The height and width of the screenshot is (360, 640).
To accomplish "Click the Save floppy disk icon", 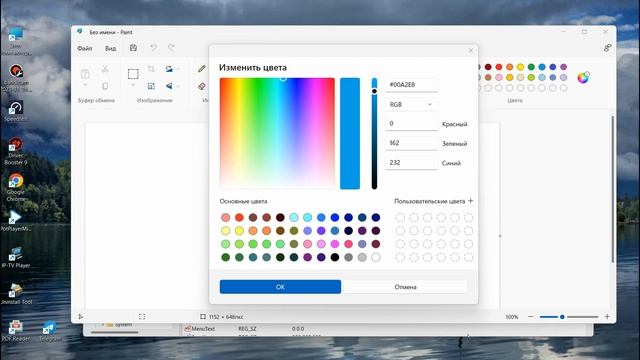I will click(x=133, y=48).
